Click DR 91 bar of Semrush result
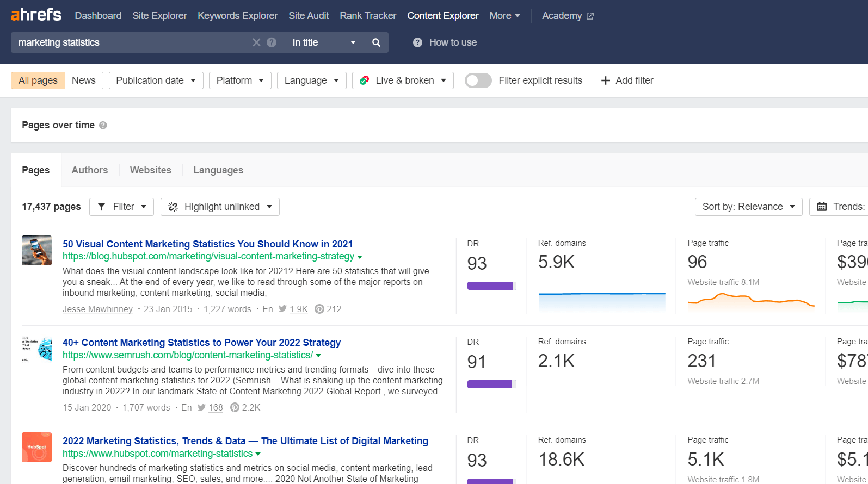Screen dimensions: 868x484 point(491,384)
